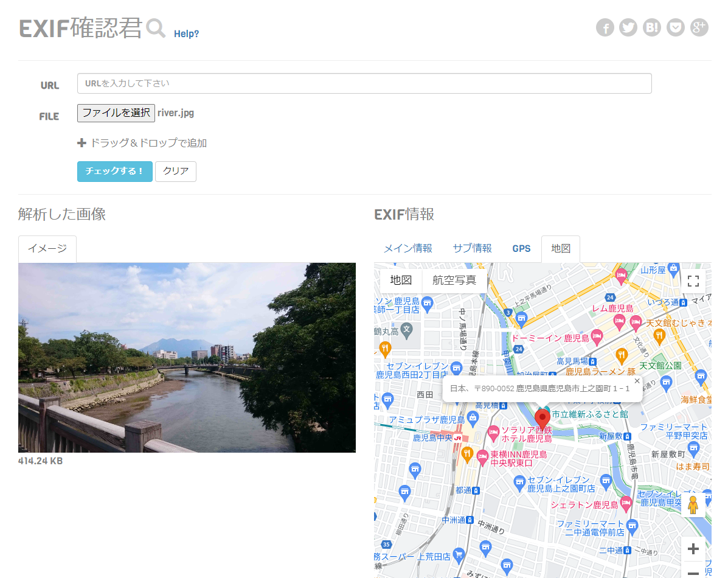Save the page to Pocket
Screen dimensions: 728x578
click(676, 28)
